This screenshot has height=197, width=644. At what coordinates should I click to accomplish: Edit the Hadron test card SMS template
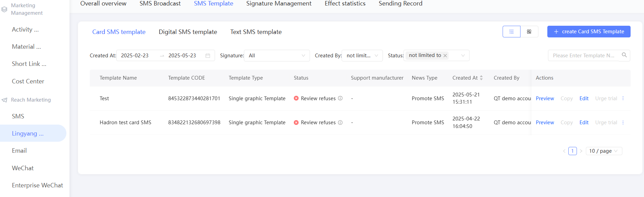point(584,123)
